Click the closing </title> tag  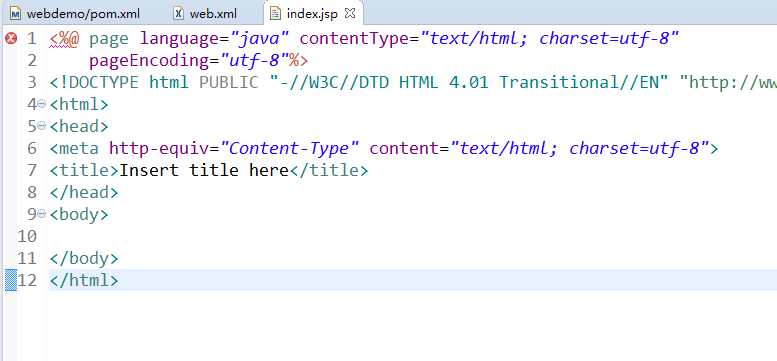click(x=329, y=170)
